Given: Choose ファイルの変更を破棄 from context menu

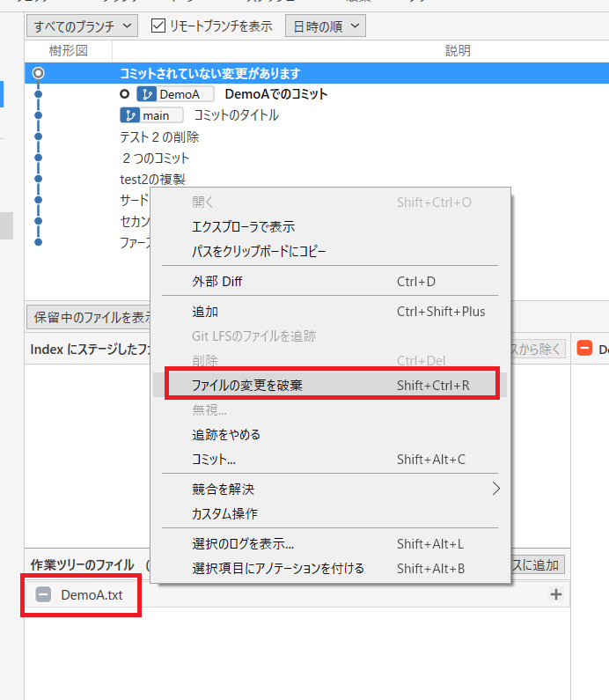Looking at the screenshot, I should coord(247,386).
